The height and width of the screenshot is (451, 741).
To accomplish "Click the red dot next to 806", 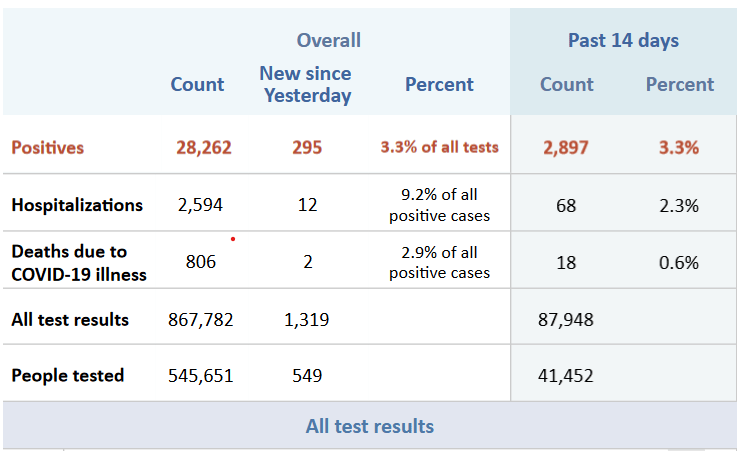I will (x=233, y=239).
